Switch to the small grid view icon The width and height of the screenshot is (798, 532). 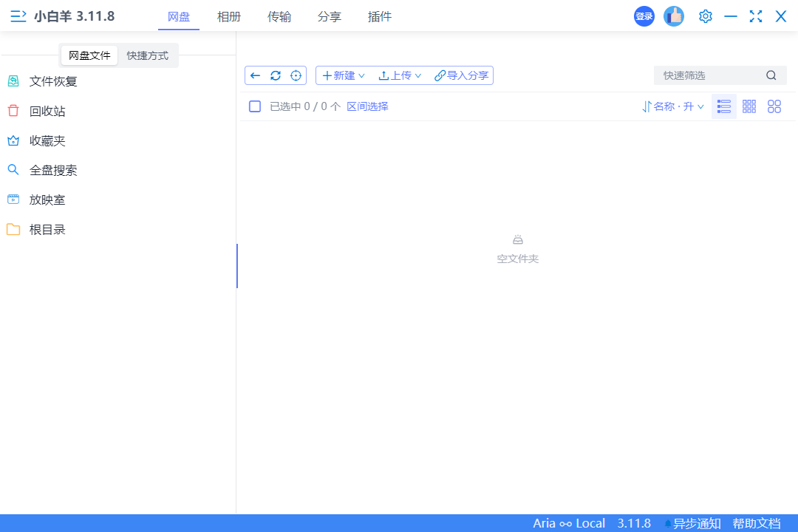tap(749, 106)
